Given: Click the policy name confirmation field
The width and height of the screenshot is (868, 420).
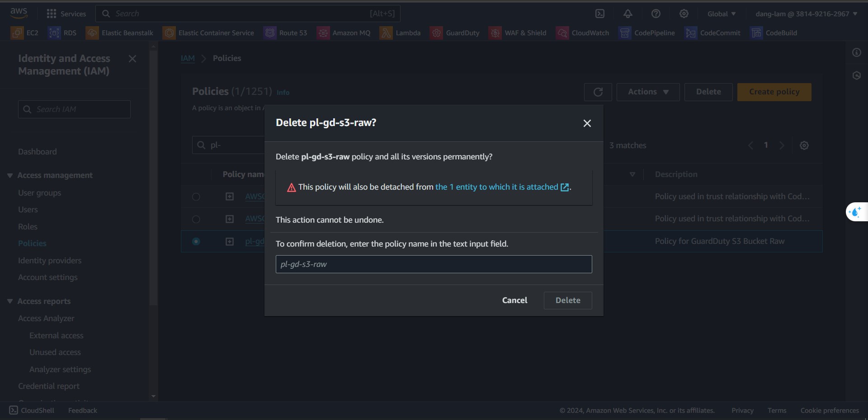Looking at the screenshot, I should coord(434,264).
